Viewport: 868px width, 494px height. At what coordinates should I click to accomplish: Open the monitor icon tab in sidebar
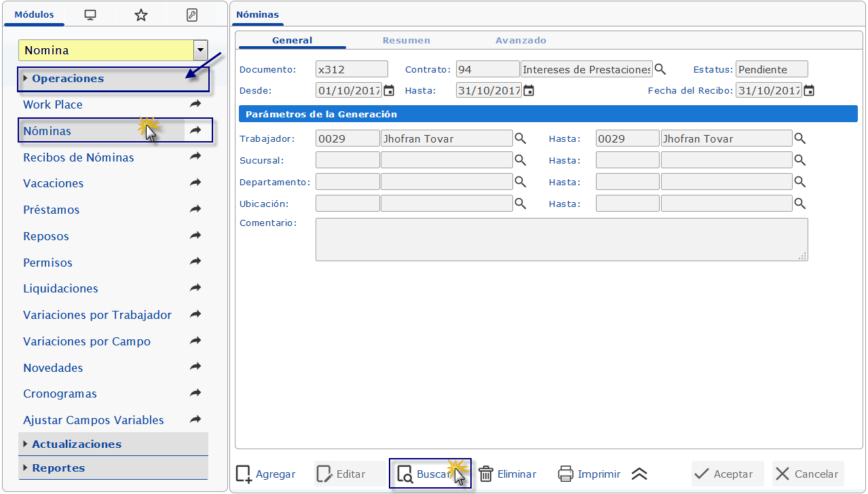90,15
